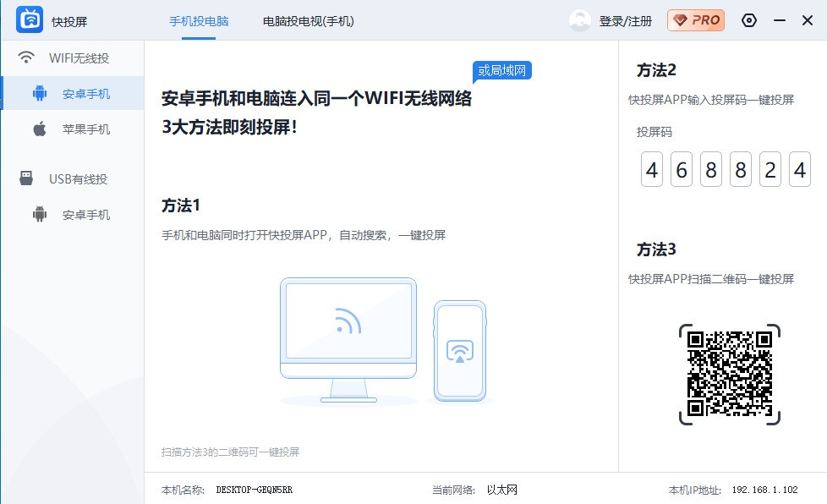The image size is (827, 504).
Task: Click the cast icon on the phone illustration
Action: [x=460, y=350]
